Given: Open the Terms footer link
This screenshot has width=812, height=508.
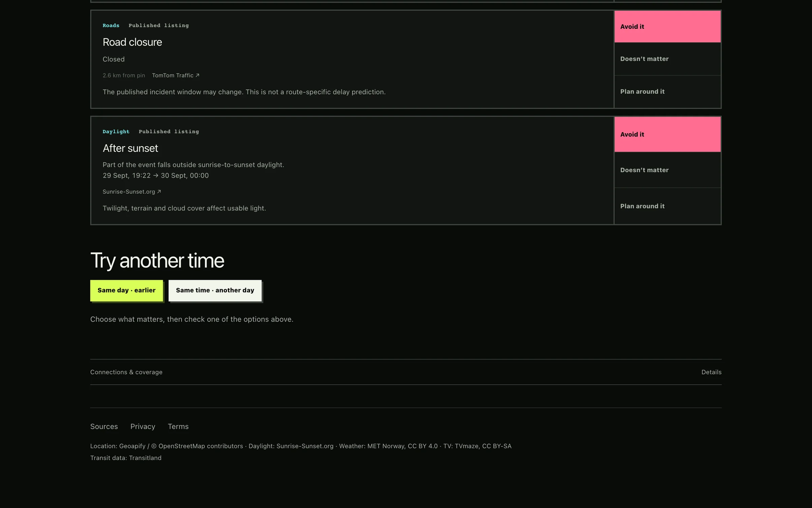Looking at the screenshot, I should click(178, 426).
